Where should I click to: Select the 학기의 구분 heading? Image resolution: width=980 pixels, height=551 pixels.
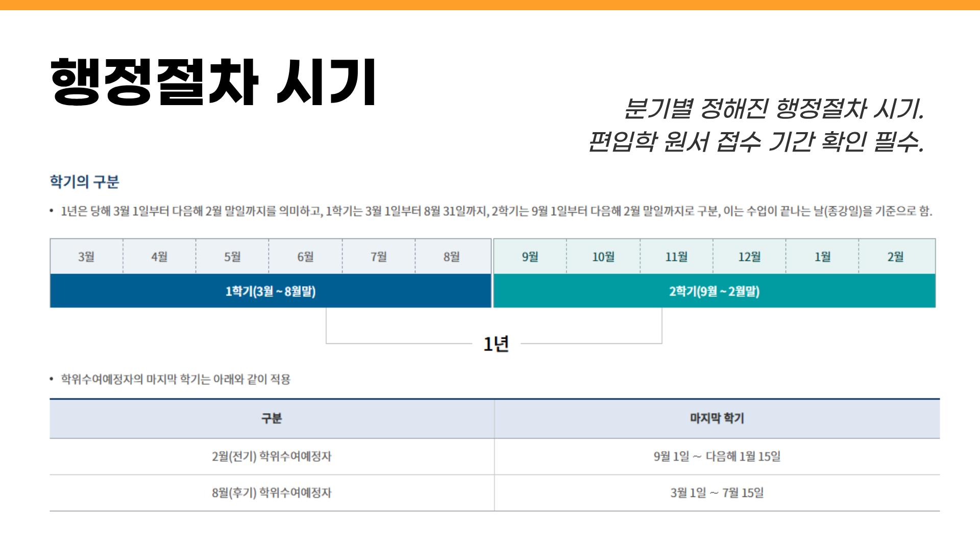point(84,182)
